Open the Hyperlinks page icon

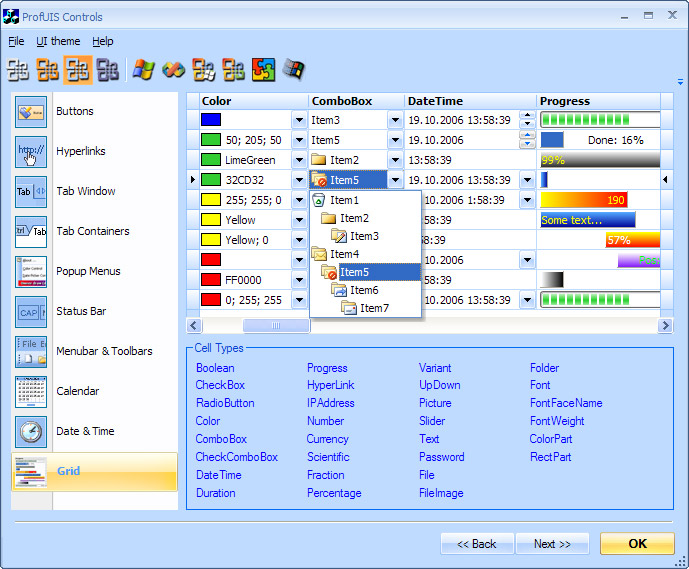point(31,152)
